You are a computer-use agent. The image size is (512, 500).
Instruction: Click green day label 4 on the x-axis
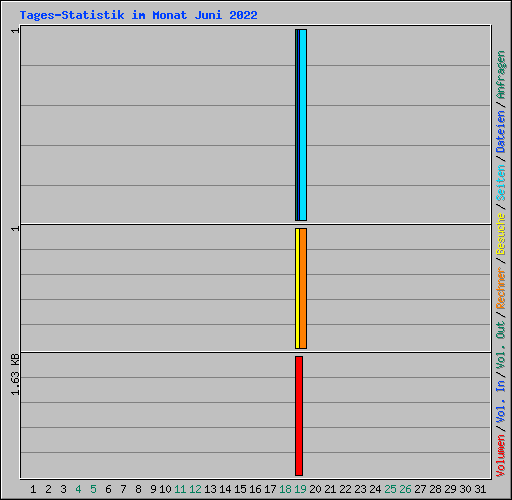pos(78,489)
